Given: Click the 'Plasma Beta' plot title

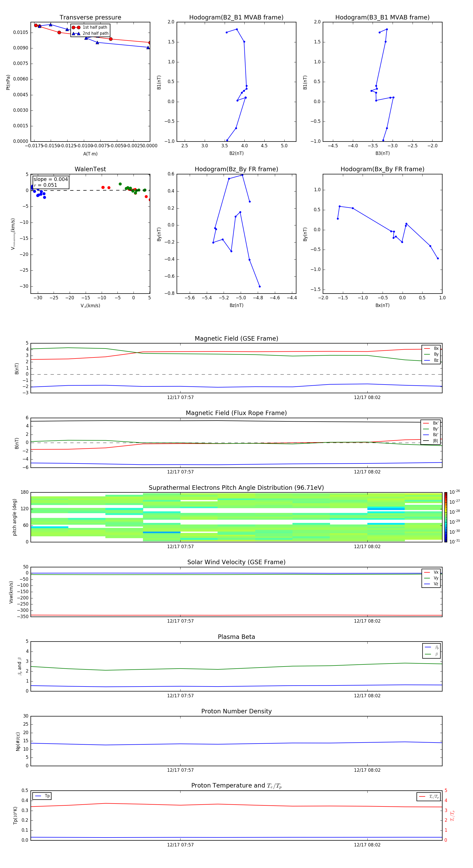Looking at the screenshot, I should point(236,637).
